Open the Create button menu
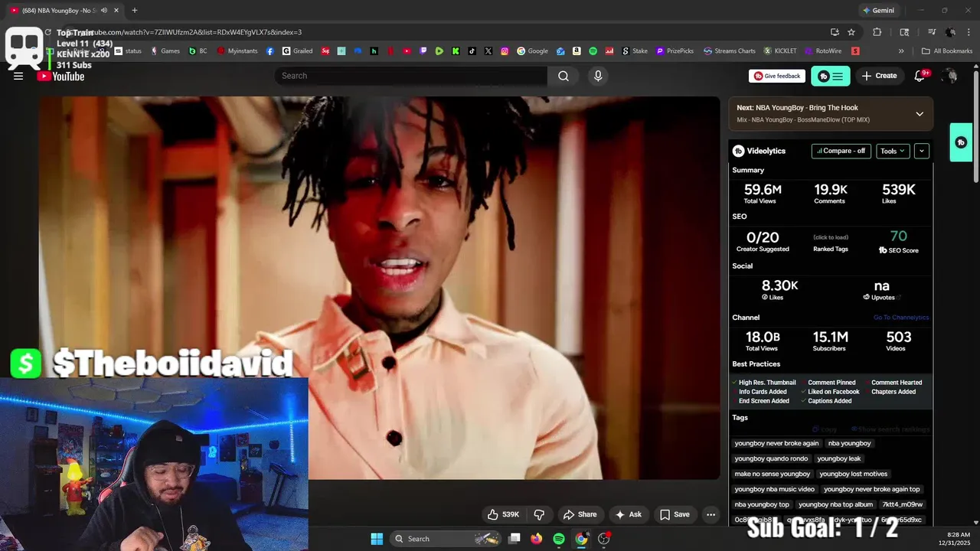Screen dimensions: 980x551 879,76
